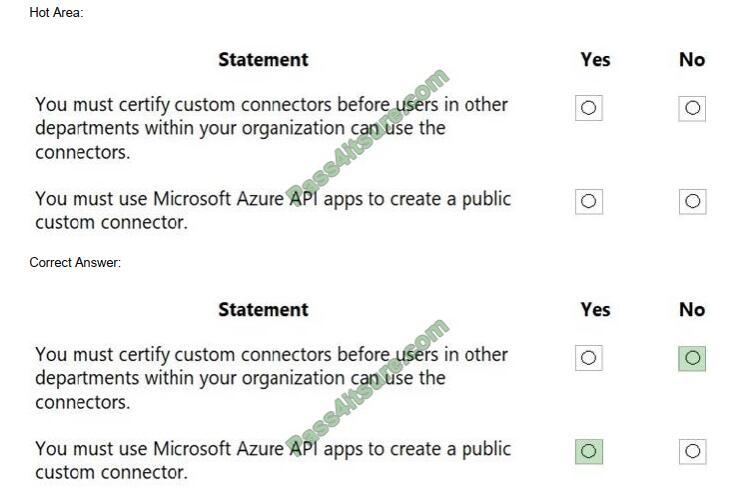Viewport: 747px width, 501px height.
Task: Select Yes for Azure API apps in Hot Area
Action: (588, 201)
